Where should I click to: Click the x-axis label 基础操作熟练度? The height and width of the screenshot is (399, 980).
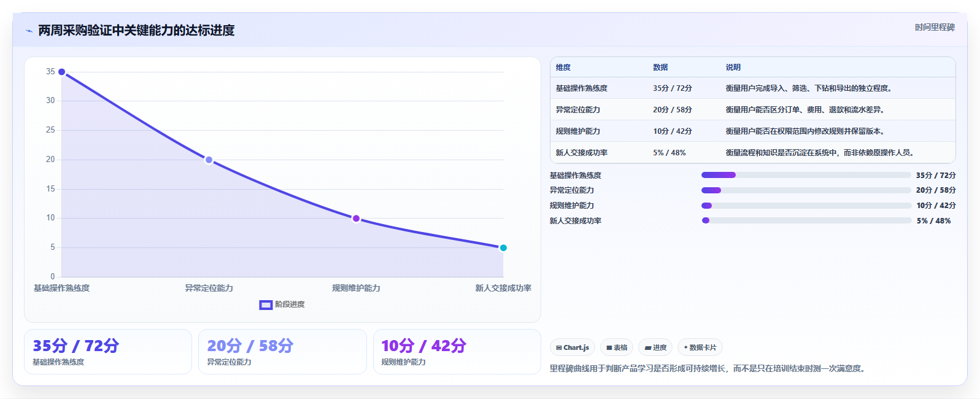coord(61,289)
